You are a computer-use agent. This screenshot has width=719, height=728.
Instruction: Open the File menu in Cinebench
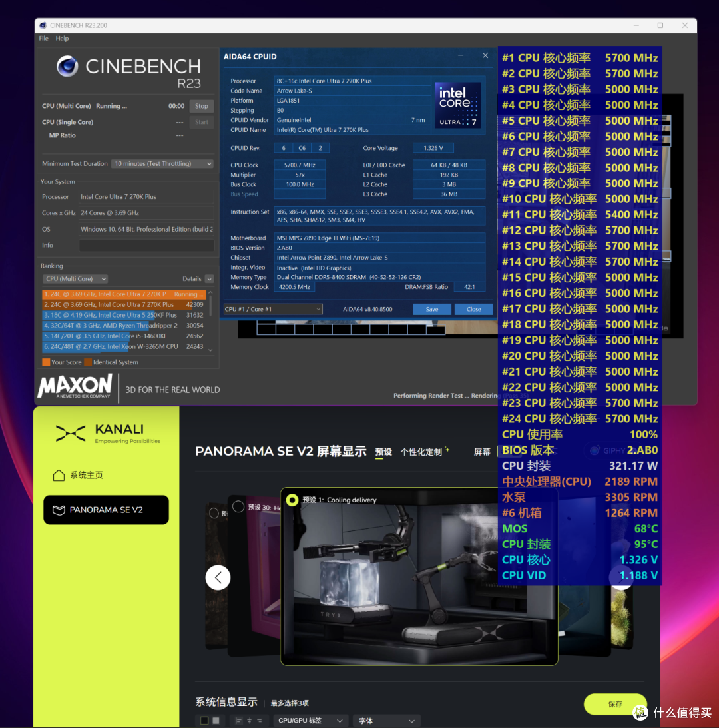(44, 38)
